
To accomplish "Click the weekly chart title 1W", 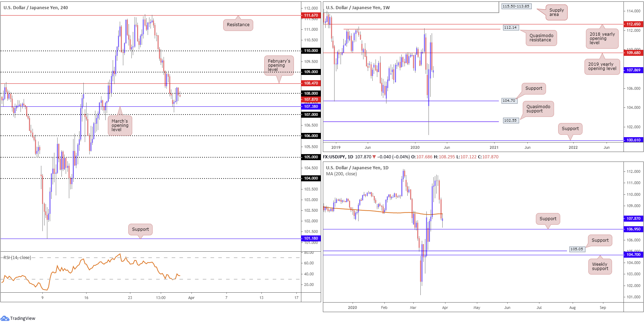I will [x=358, y=7].
